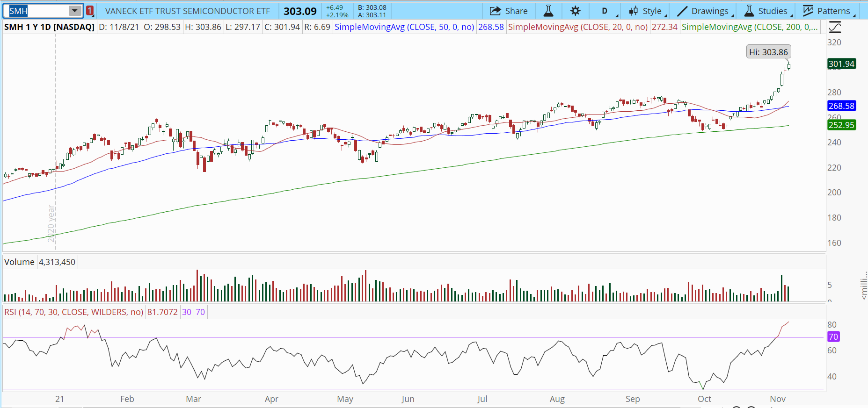The width and height of the screenshot is (868, 408).
Task: Open the Style menu
Action: pyautogui.click(x=646, y=11)
